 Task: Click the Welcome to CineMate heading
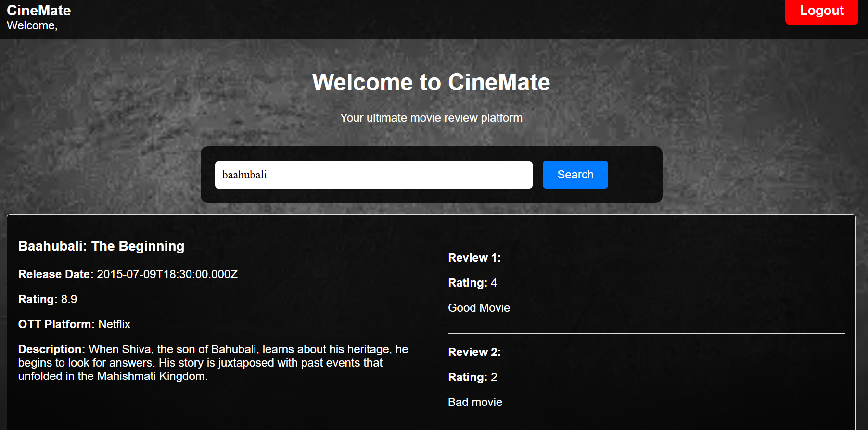431,82
